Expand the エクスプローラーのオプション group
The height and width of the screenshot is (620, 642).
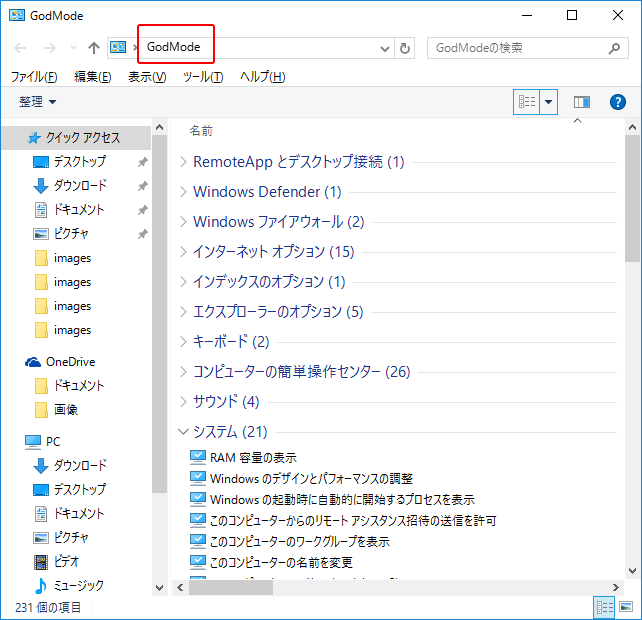click(x=183, y=312)
